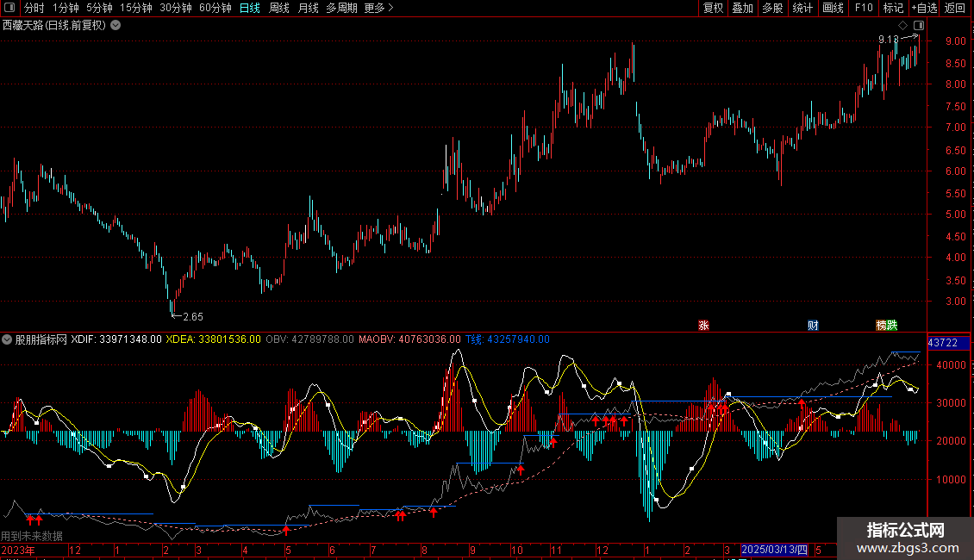Open 多周期 multi-period view
Image resolution: width=974 pixels, height=560 pixels.
[341, 8]
